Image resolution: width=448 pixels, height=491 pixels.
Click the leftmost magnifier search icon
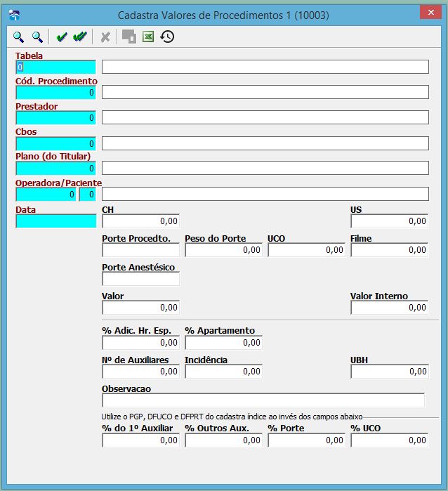point(18,37)
